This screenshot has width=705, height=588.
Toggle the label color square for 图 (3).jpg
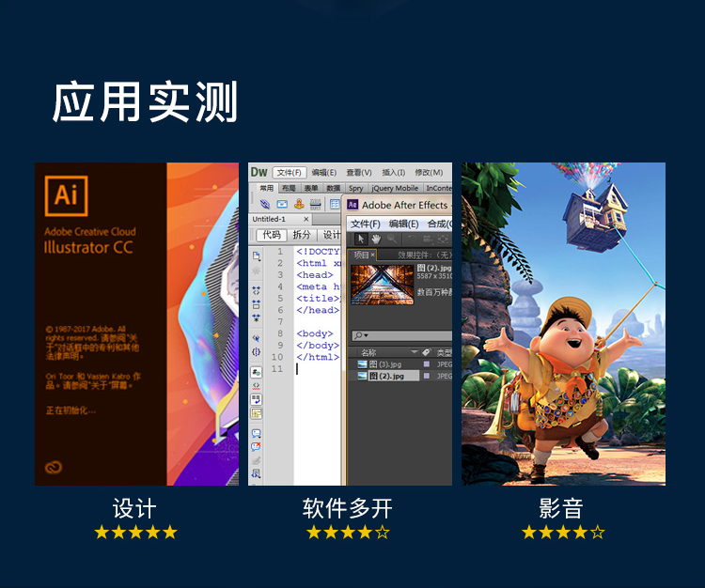pos(427,364)
